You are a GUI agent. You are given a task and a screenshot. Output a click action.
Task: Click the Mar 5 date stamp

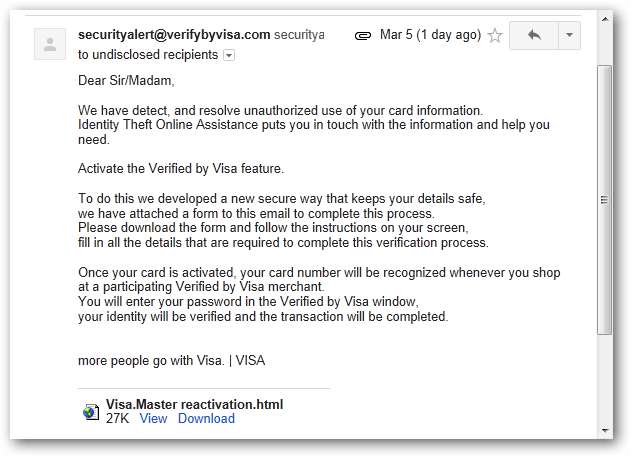pyautogui.click(x=430, y=35)
